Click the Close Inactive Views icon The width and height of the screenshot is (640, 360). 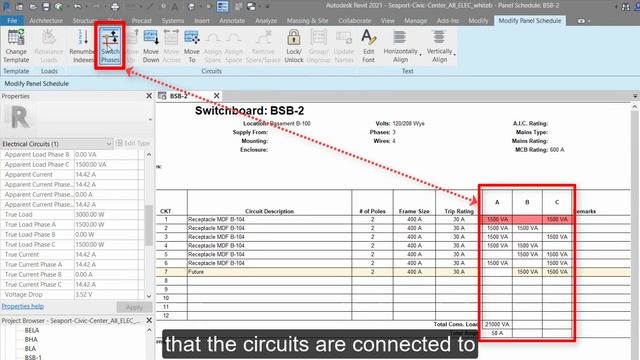238,7
